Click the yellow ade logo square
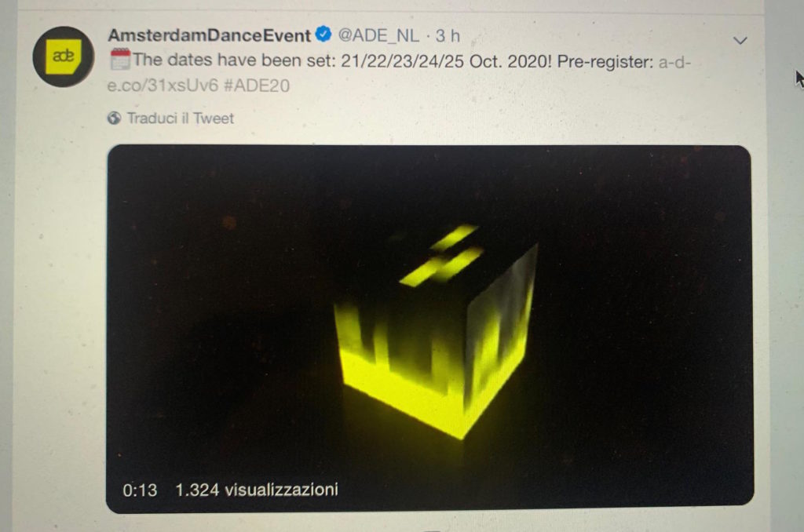804x532 pixels. tap(64, 56)
